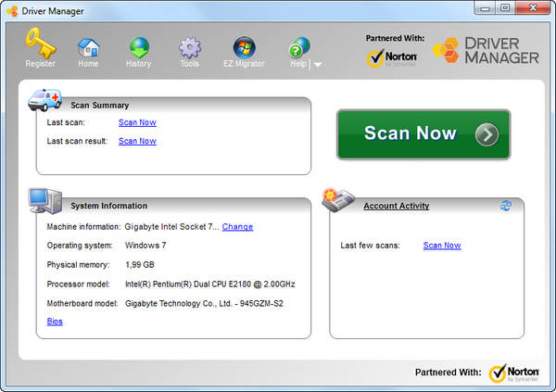Click the Norton logo at bottom right
Viewport: 556px width, 392px height.
(513, 373)
